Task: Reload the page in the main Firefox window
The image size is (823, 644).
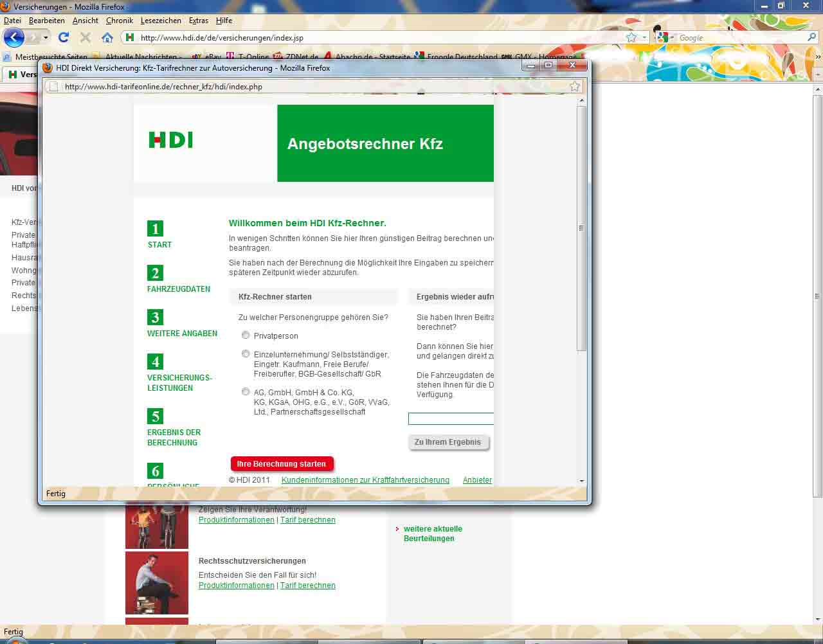Action: coord(64,37)
